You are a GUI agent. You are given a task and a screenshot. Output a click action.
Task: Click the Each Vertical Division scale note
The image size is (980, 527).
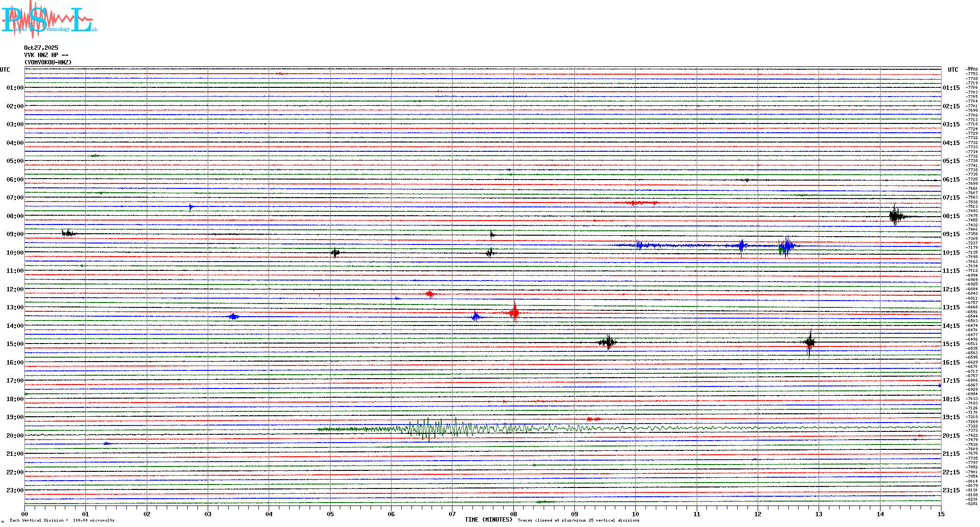coord(62,520)
